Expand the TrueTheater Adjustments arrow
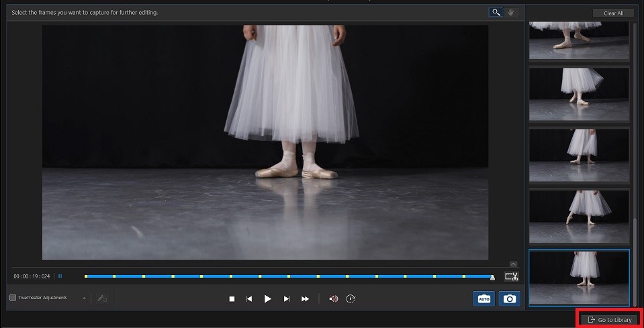 (84, 298)
